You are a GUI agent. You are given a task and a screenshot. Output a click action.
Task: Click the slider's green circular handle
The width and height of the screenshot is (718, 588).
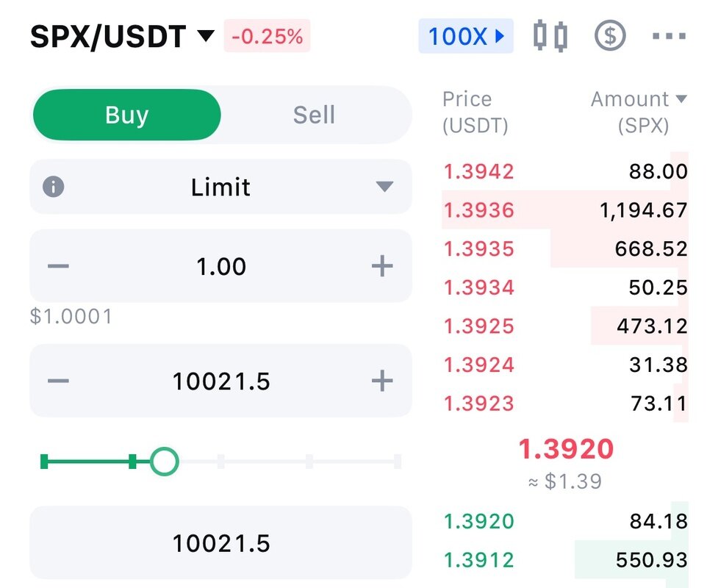click(165, 461)
